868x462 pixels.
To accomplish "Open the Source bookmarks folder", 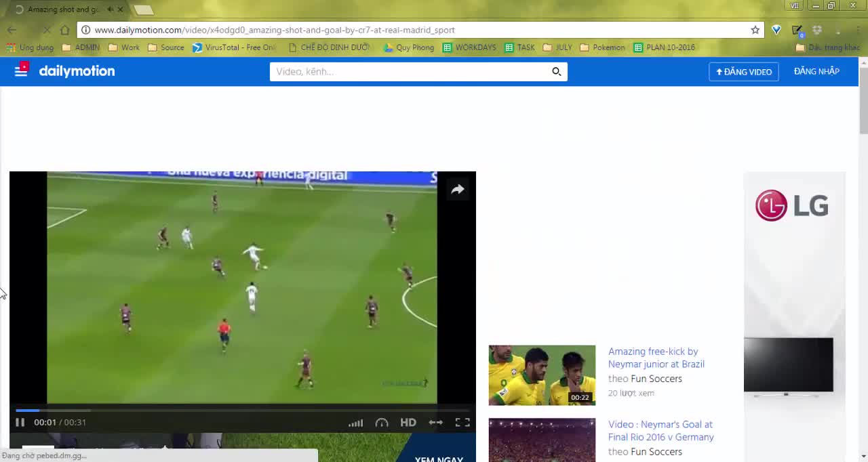I will click(165, 47).
